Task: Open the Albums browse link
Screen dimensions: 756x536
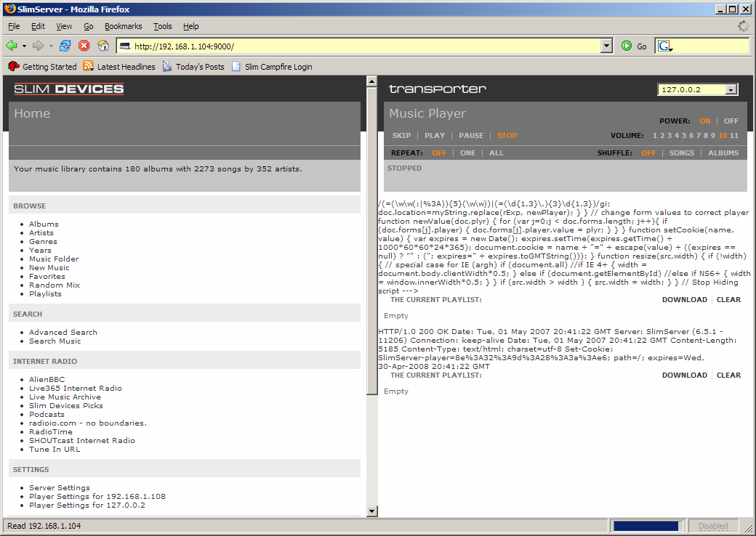Action: pos(44,224)
